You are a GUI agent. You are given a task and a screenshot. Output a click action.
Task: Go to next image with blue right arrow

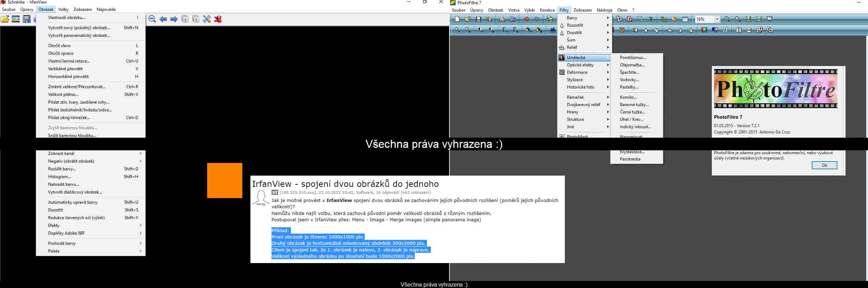[x=174, y=19]
